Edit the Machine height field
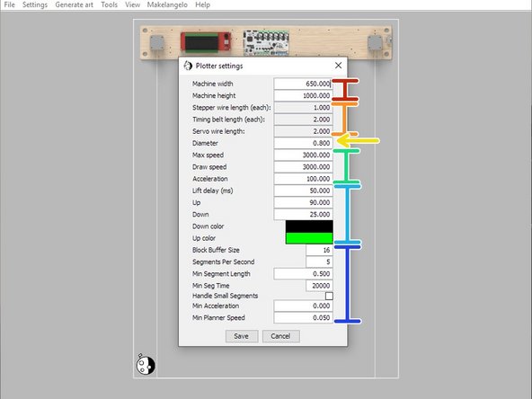Viewport: 532px width, 399px height. tap(303, 95)
